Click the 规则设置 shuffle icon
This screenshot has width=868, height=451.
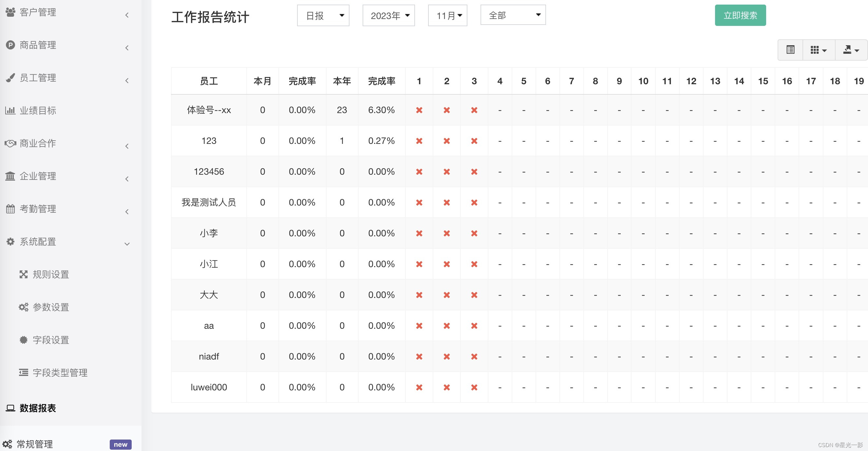pyautogui.click(x=23, y=274)
